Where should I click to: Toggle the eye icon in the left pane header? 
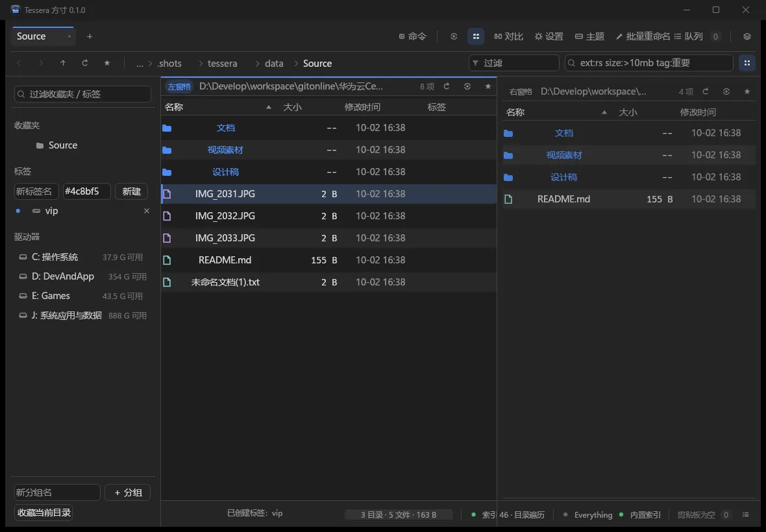click(x=467, y=86)
